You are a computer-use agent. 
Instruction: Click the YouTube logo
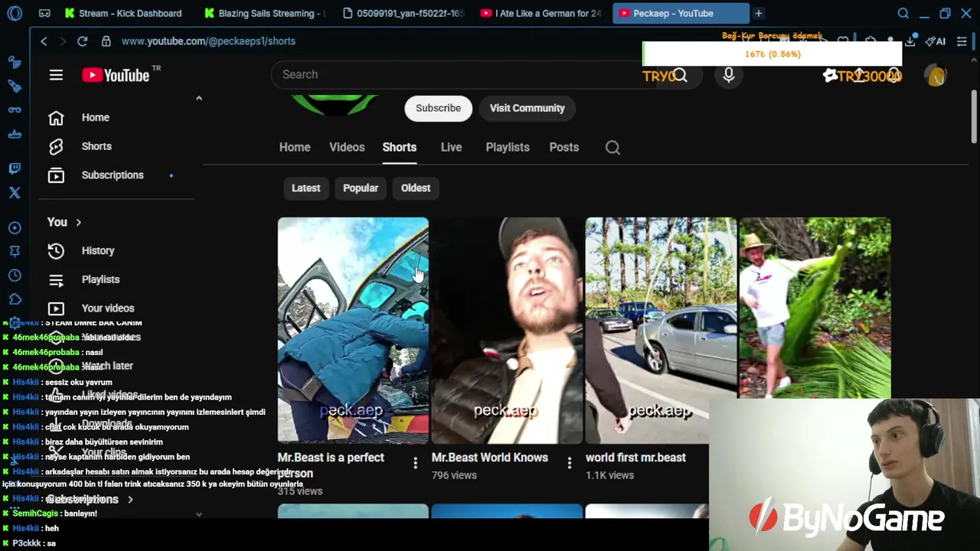pyautogui.click(x=116, y=75)
